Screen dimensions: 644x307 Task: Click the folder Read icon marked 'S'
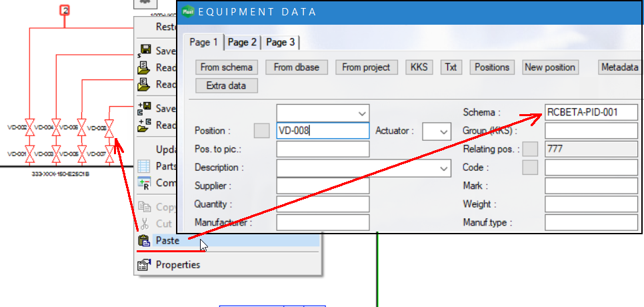(x=144, y=67)
